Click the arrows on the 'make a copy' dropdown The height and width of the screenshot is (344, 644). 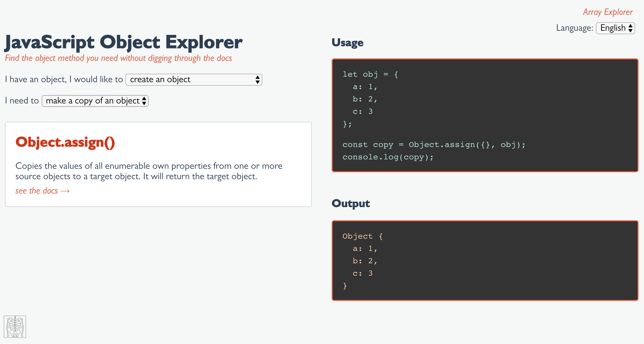(x=144, y=101)
